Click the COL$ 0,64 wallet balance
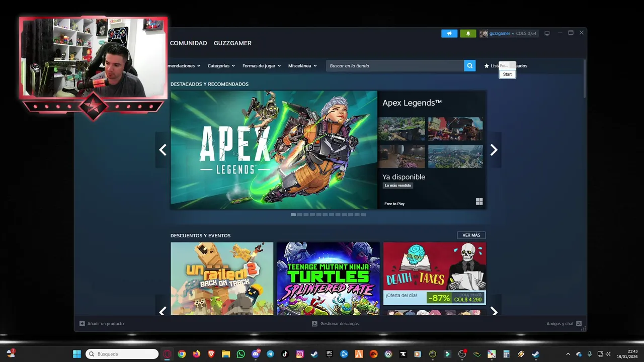The image size is (644, 362). 526,34
